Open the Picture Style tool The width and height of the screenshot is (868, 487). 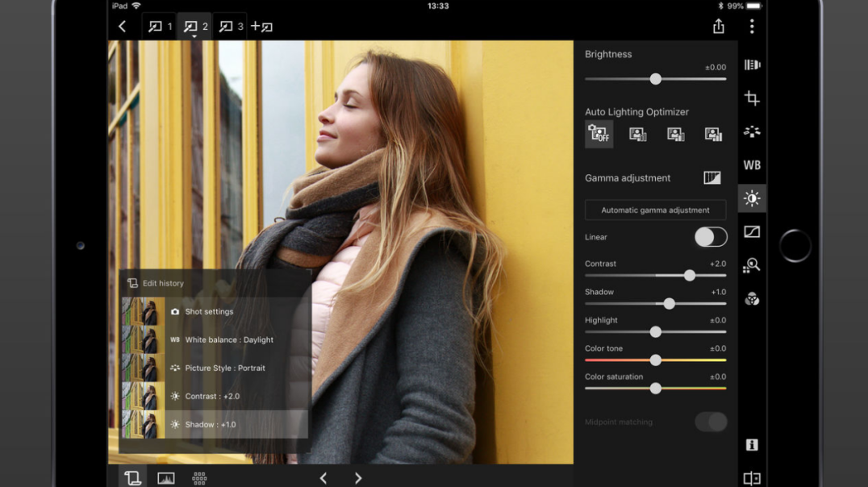[x=752, y=131]
